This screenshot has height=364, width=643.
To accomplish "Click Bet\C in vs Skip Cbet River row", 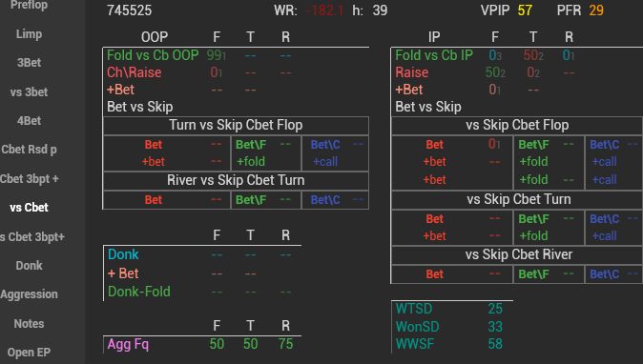I will click(x=605, y=273).
